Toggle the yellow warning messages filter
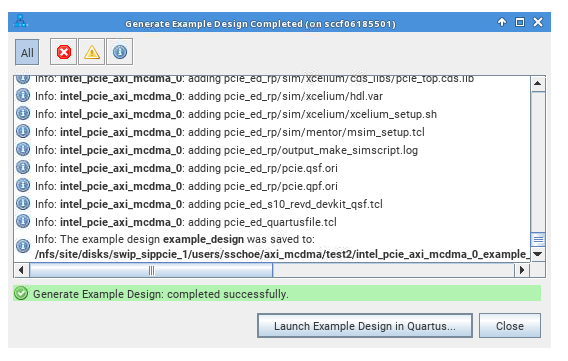The height and width of the screenshot is (361, 568). [x=92, y=52]
